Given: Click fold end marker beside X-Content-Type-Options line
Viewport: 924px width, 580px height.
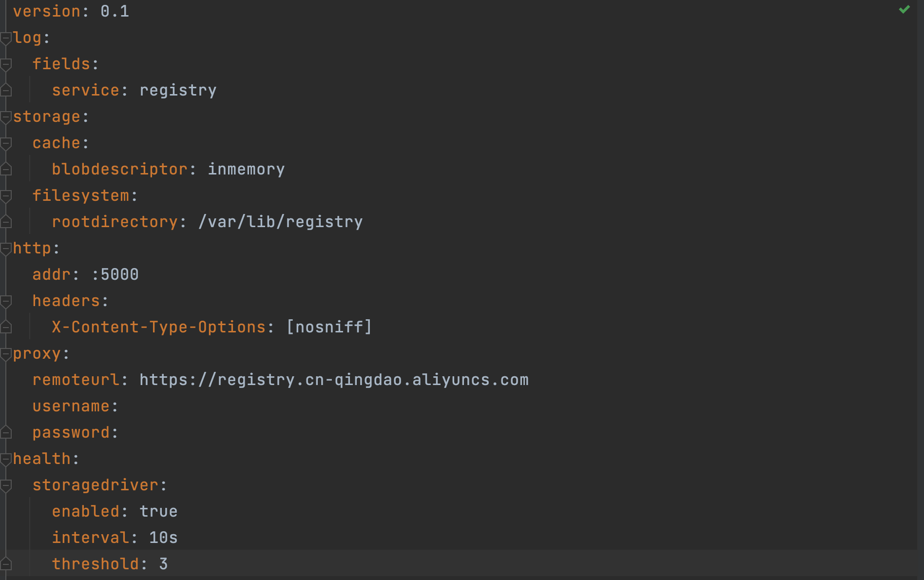Looking at the screenshot, I should point(6,327).
